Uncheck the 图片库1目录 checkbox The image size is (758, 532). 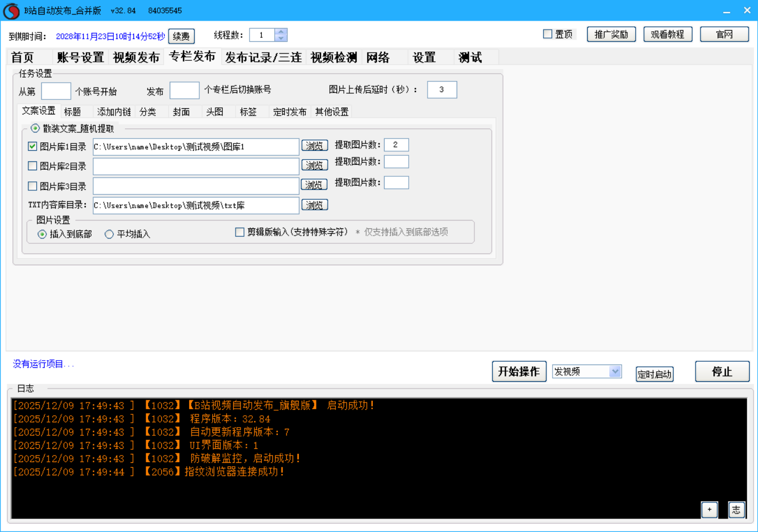pyautogui.click(x=32, y=146)
